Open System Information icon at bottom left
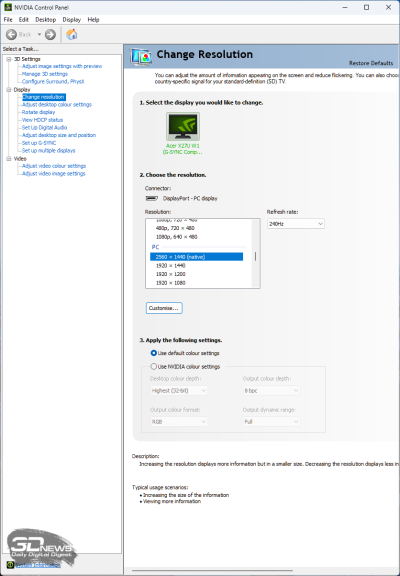The height and width of the screenshot is (576, 400). (10, 565)
